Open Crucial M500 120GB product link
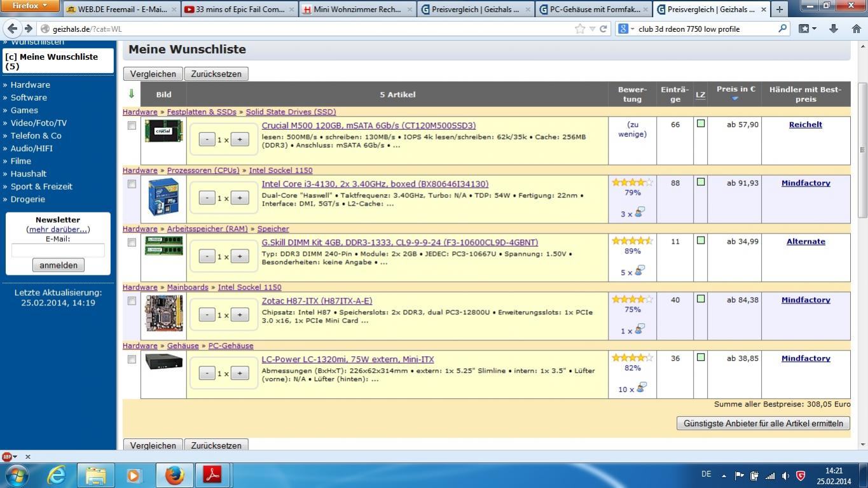Image resolution: width=868 pixels, height=488 pixels. tap(369, 125)
